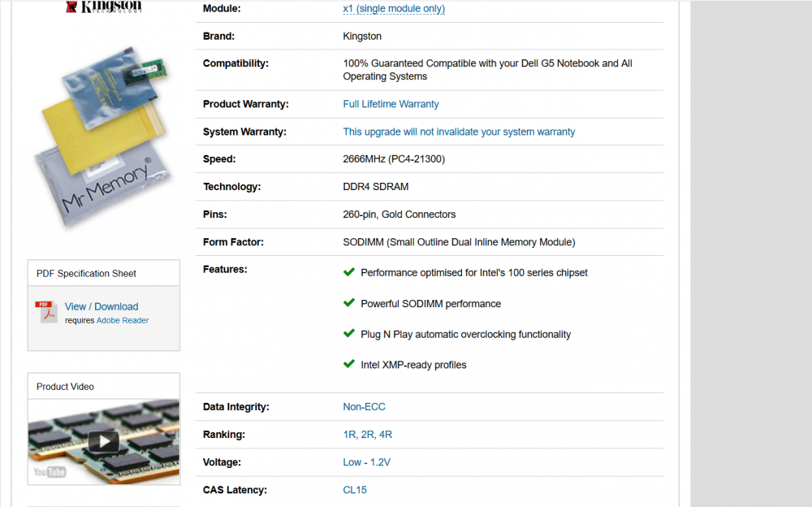
Task: Click the checkmark next to Powerful SODIMM performance
Action: 349,303
